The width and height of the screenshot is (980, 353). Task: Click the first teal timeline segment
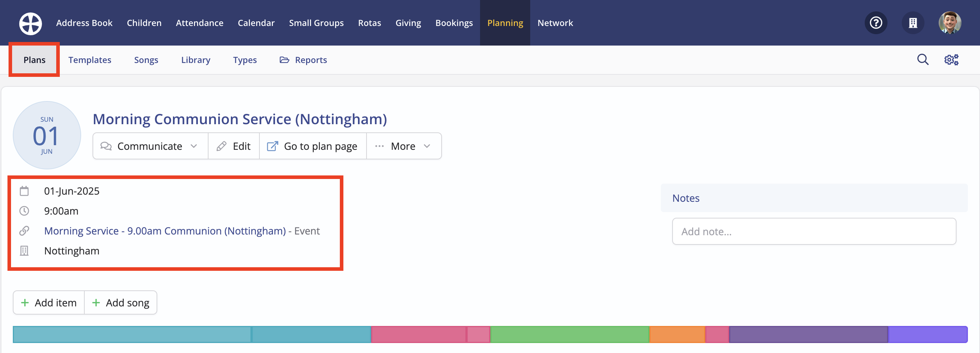click(132, 334)
